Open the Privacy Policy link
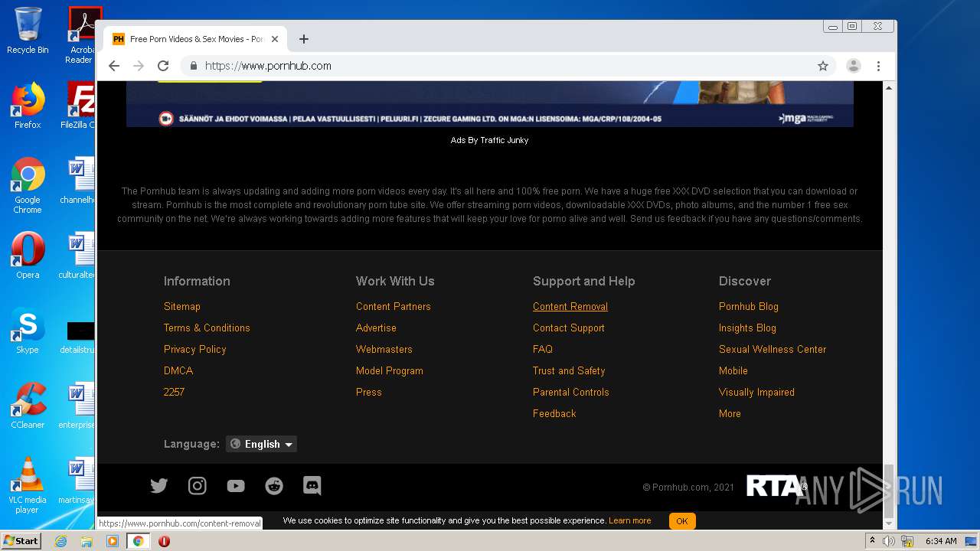Viewport: 980px width, 551px height. [x=195, y=349]
